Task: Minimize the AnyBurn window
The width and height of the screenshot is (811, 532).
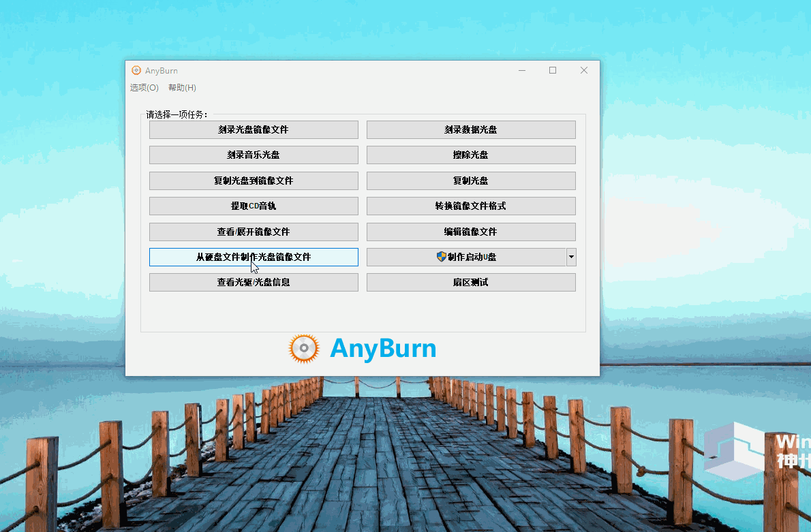Action: point(522,70)
